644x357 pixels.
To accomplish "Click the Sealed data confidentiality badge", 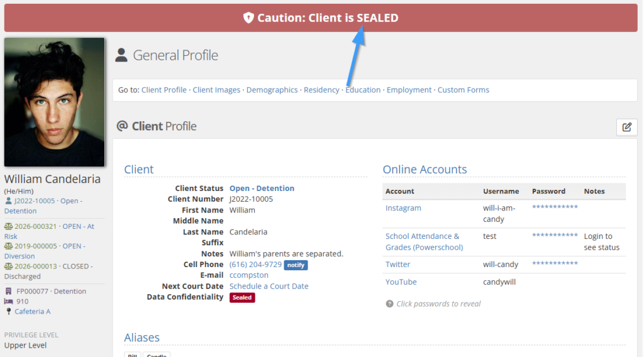I will coord(242,297).
